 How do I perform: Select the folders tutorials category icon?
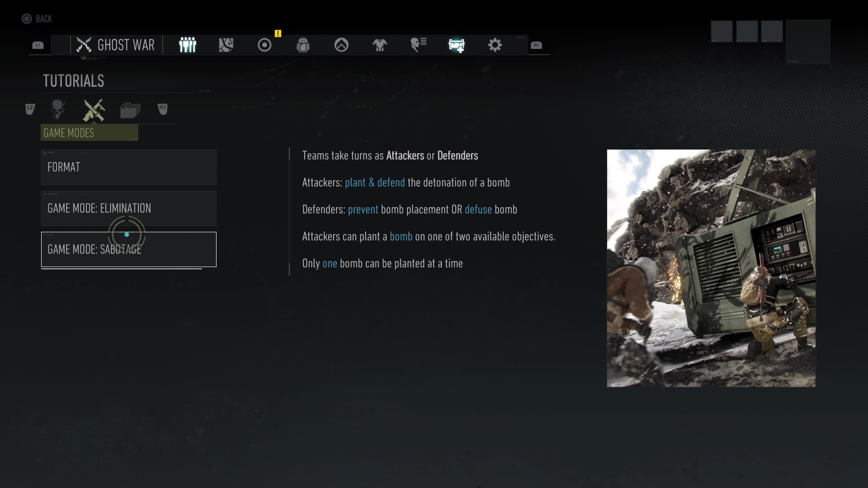(x=130, y=110)
